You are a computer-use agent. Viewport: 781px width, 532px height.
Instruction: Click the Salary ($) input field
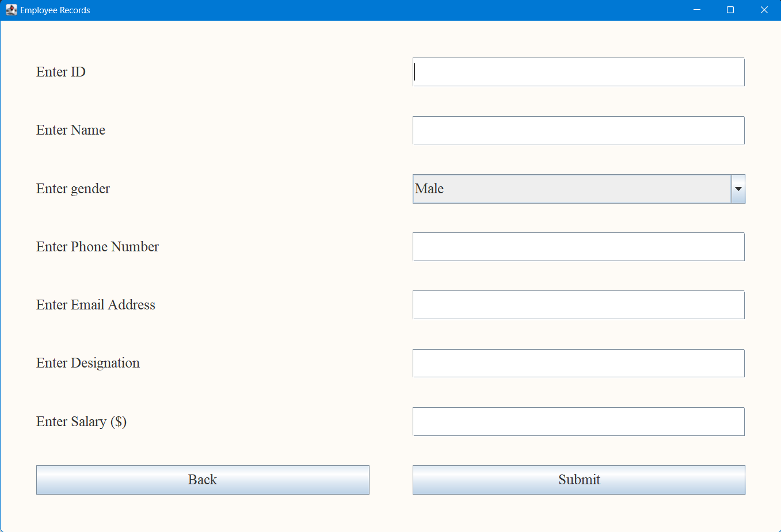pyautogui.click(x=578, y=422)
